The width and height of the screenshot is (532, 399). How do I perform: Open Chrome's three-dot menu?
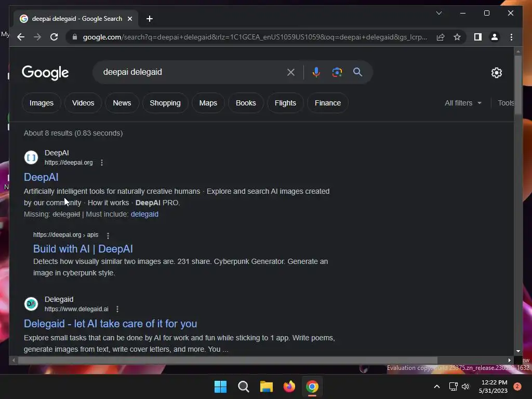pos(511,37)
